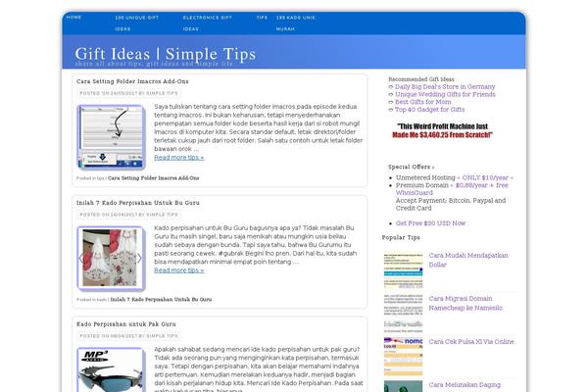Screen dimensions: 588x392
Task: Click date of the Pak Guru post
Action: click(124, 336)
